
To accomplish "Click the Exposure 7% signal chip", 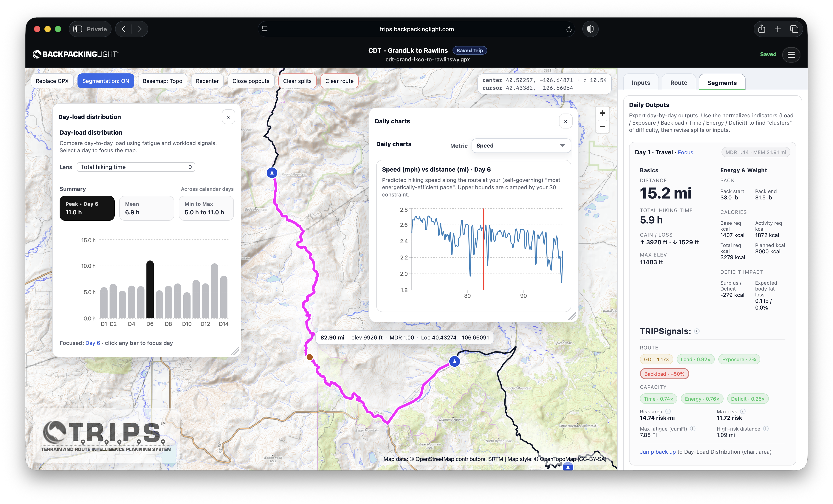I will point(739,359).
